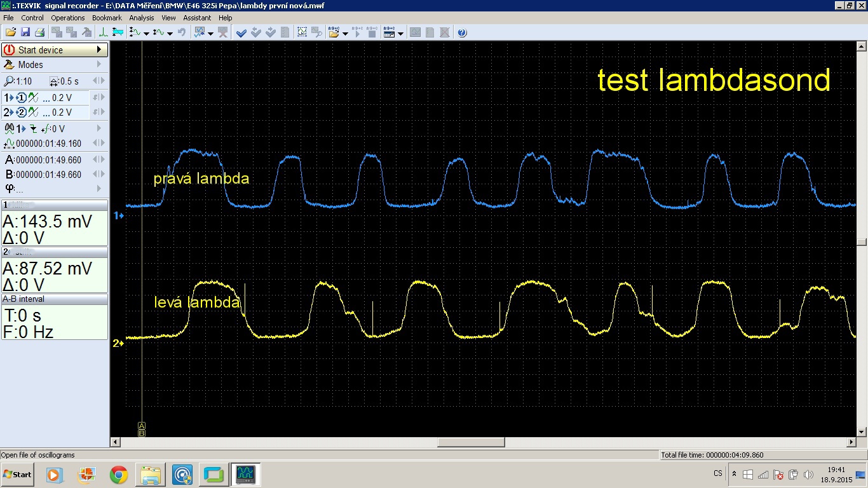The width and height of the screenshot is (868, 488).
Task: Open the Bookmark menu
Action: pyautogui.click(x=107, y=18)
